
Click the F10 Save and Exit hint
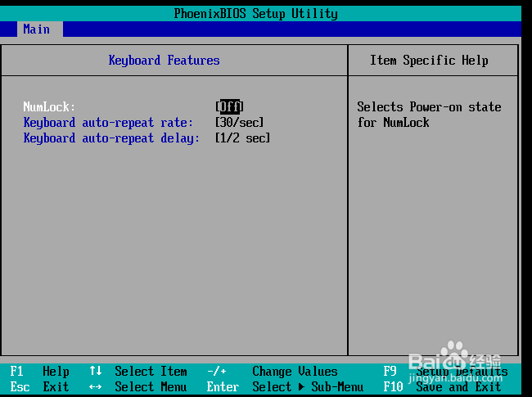(442, 387)
